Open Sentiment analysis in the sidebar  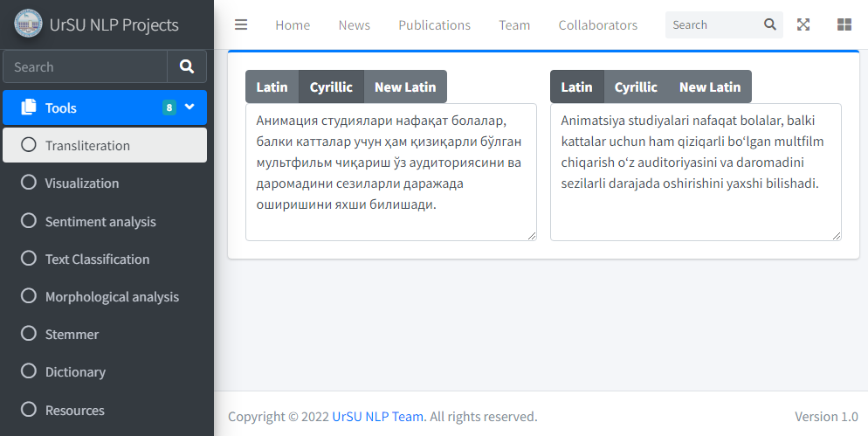(100, 221)
